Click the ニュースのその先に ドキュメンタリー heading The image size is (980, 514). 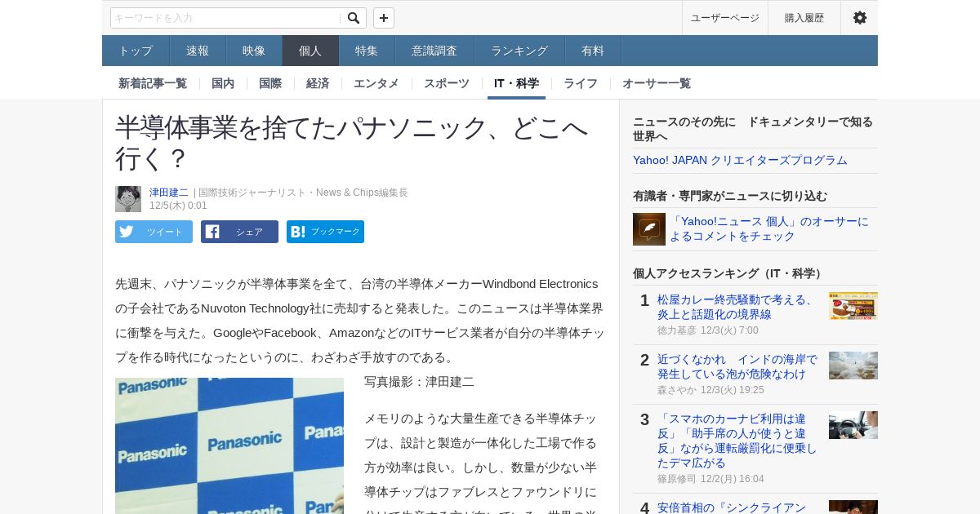[753, 129]
